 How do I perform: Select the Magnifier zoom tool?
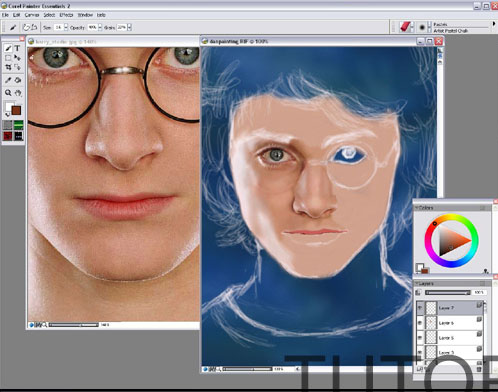pos(8,93)
